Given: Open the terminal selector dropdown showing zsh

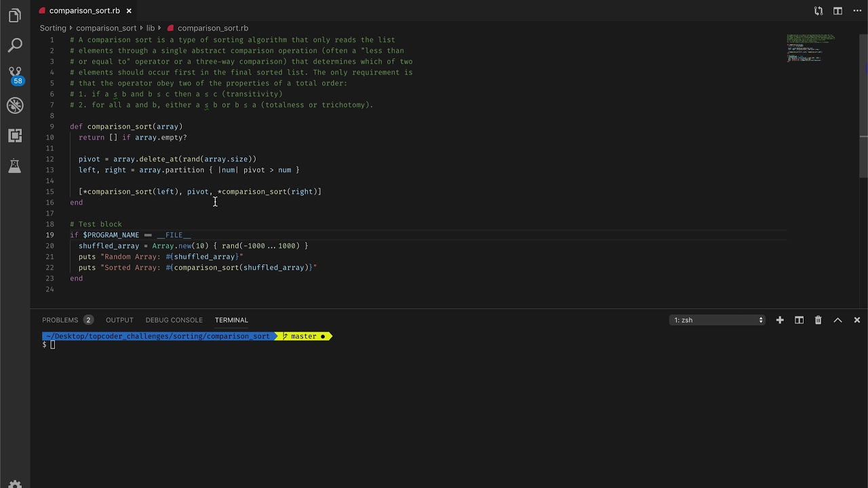Looking at the screenshot, I should coord(717,320).
